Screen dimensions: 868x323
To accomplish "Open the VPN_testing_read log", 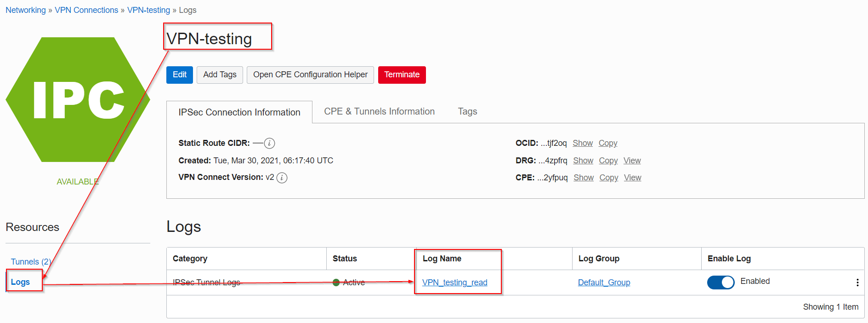I will [454, 283].
